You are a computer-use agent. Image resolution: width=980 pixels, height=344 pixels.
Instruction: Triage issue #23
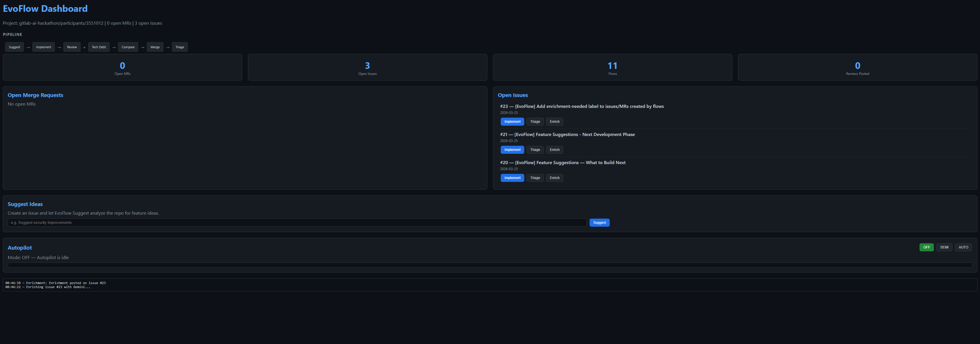pos(535,122)
